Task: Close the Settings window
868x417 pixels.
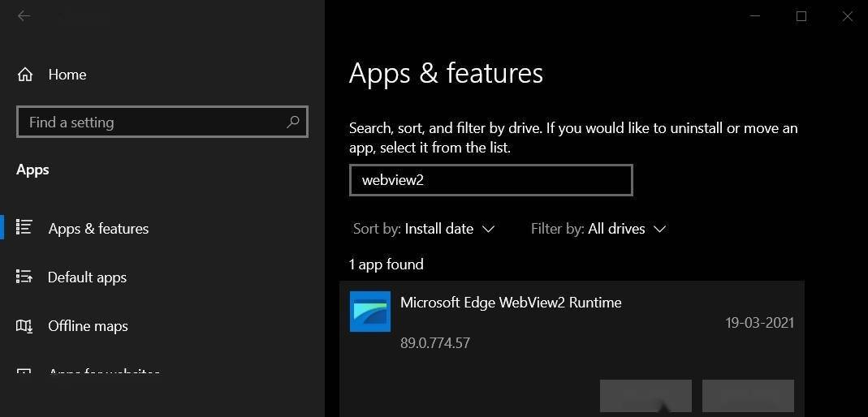Action: [x=847, y=16]
